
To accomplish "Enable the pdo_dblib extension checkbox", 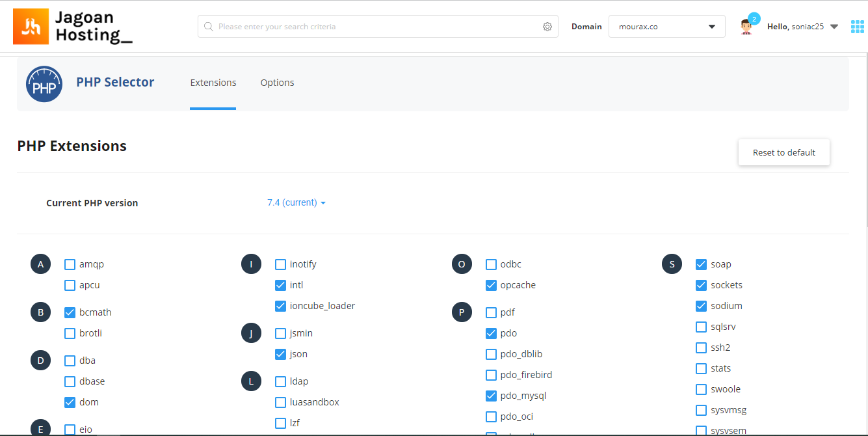I will click(491, 354).
